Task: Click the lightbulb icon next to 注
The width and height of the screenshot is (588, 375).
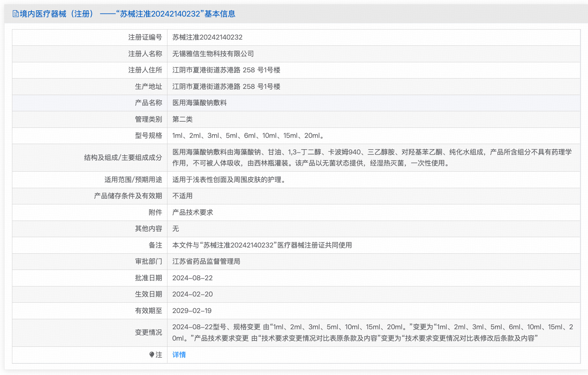Action: (152, 355)
